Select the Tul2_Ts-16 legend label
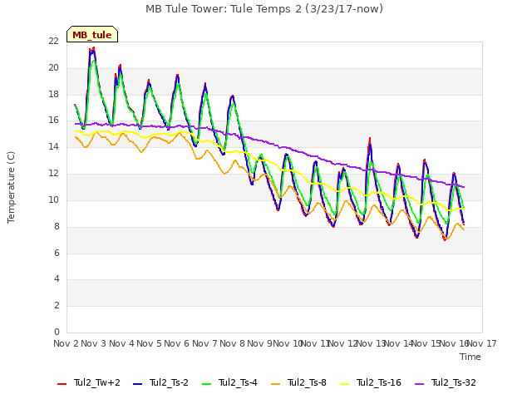 tap(379, 382)
